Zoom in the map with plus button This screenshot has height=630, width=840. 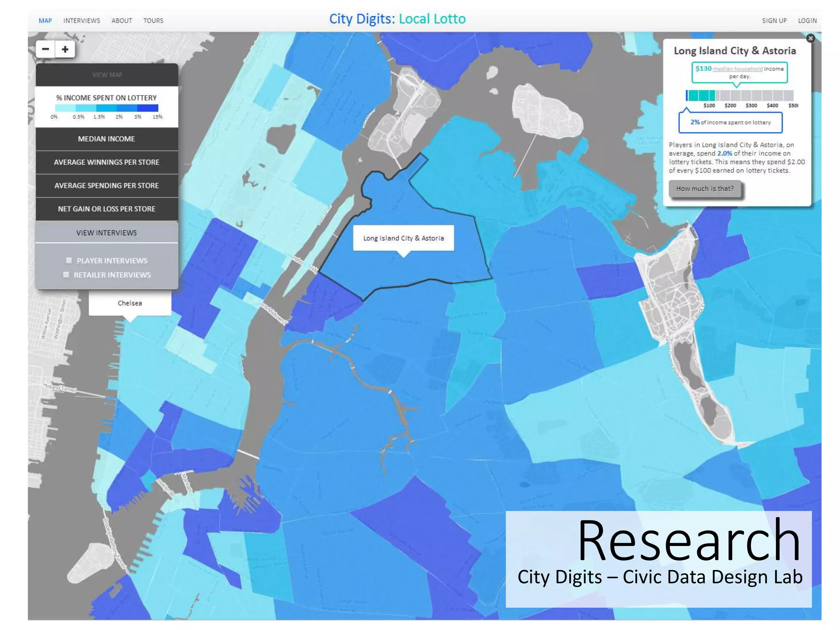pos(65,50)
